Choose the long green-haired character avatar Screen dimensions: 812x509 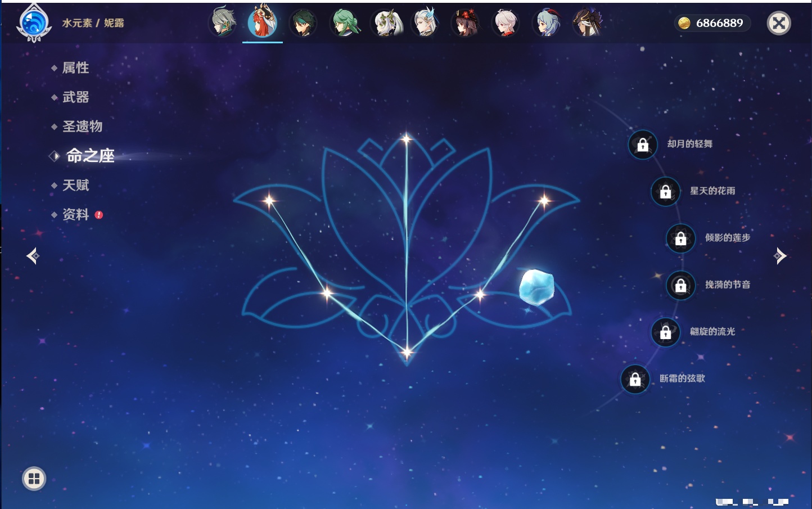click(344, 23)
